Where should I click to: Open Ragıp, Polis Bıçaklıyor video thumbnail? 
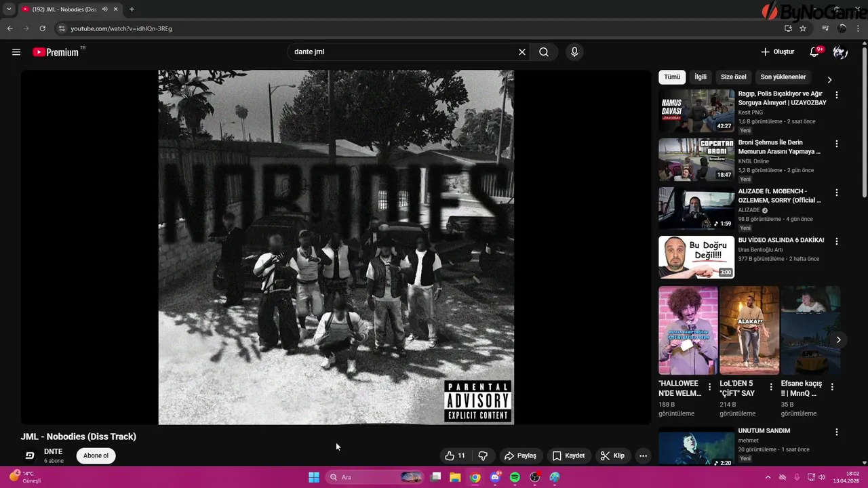696,110
